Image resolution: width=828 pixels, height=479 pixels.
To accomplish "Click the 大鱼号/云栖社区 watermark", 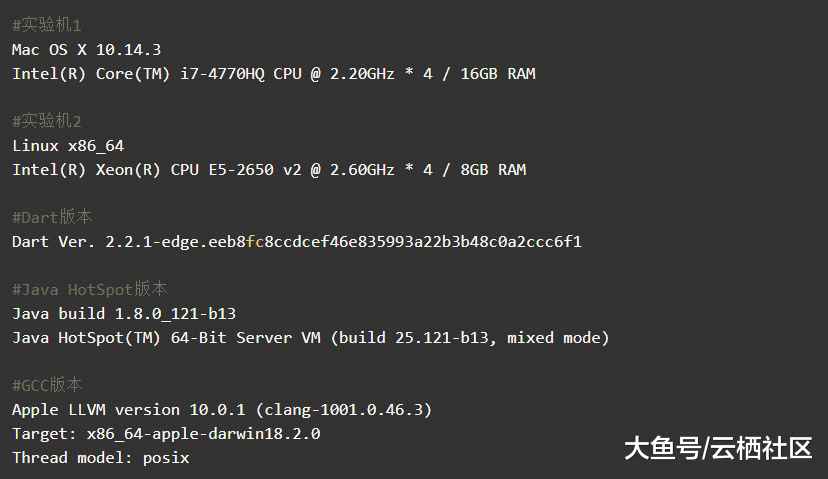I will pos(718,448).
